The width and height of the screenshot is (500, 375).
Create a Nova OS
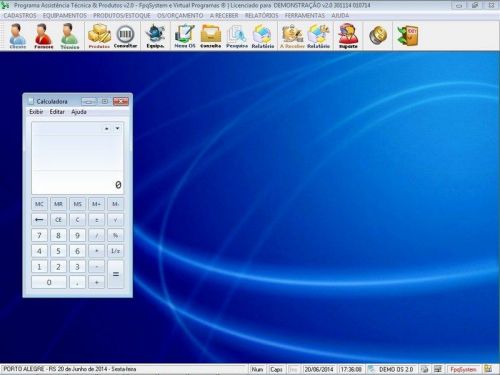[185, 36]
